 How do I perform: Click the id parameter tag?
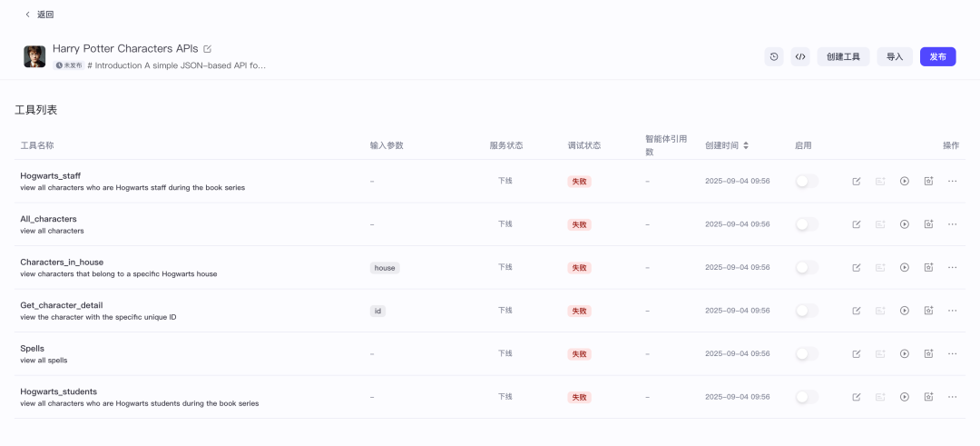coord(377,311)
